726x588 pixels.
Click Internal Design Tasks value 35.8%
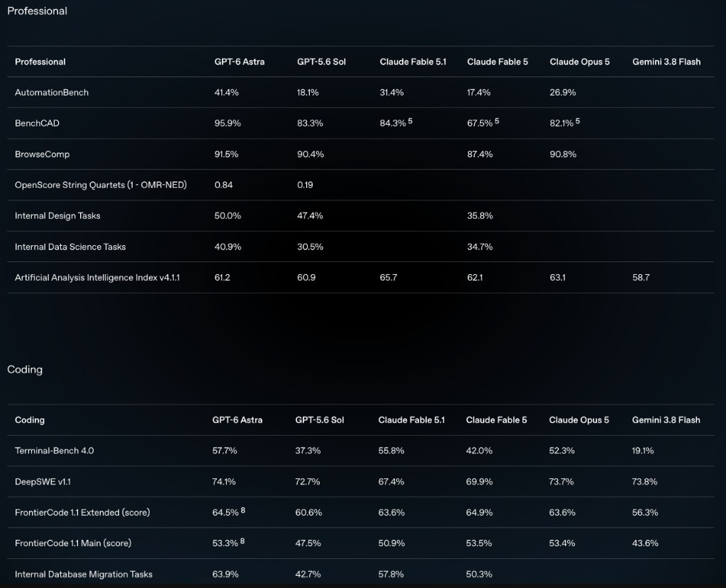coord(480,216)
